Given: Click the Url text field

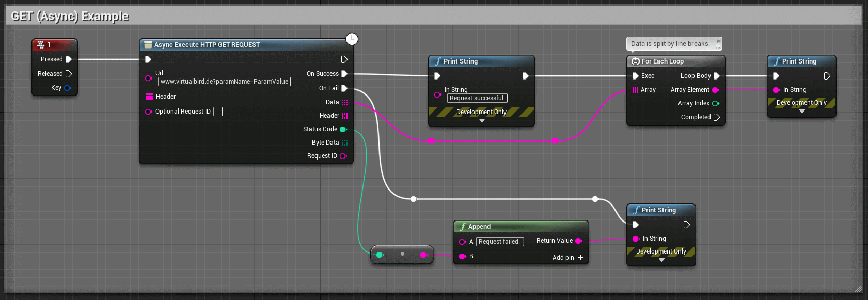Looking at the screenshot, I should tap(224, 82).
